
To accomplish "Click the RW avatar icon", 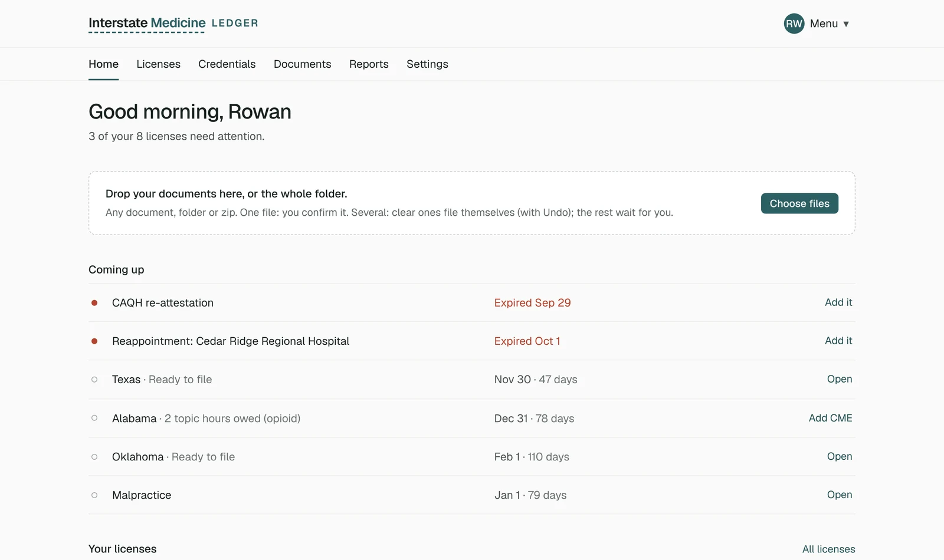I will 794,24.
